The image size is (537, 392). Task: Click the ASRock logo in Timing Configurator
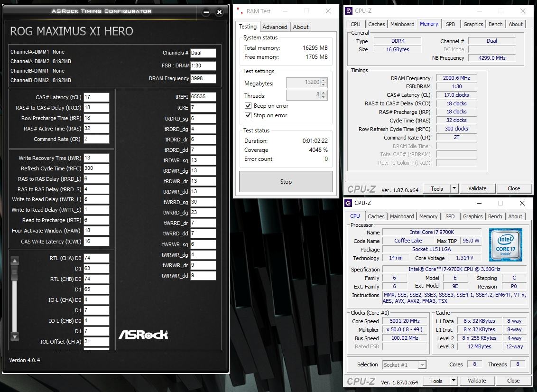point(143,335)
